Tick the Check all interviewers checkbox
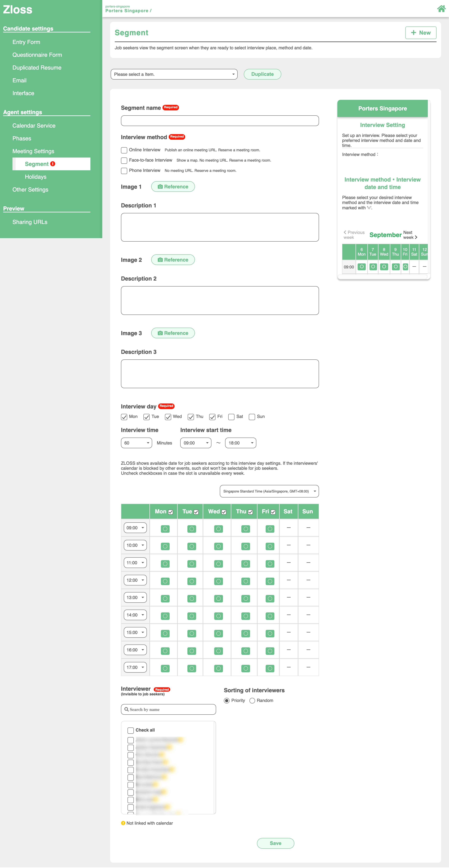449x868 pixels. coord(131,730)
